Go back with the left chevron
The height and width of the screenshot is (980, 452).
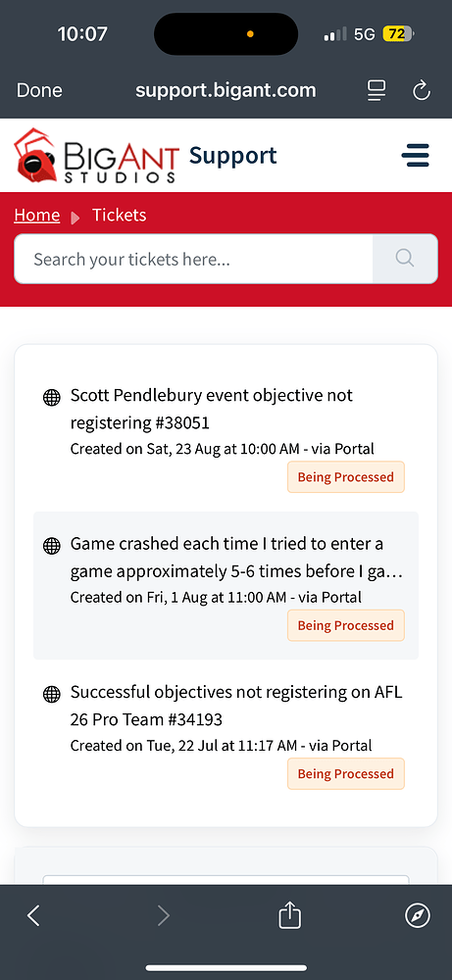33,916
